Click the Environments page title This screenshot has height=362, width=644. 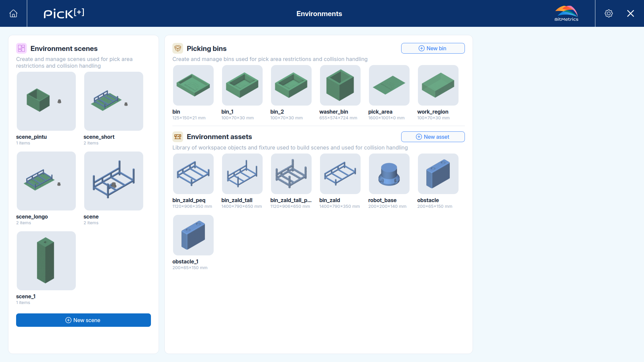click(x=319, y=14)
